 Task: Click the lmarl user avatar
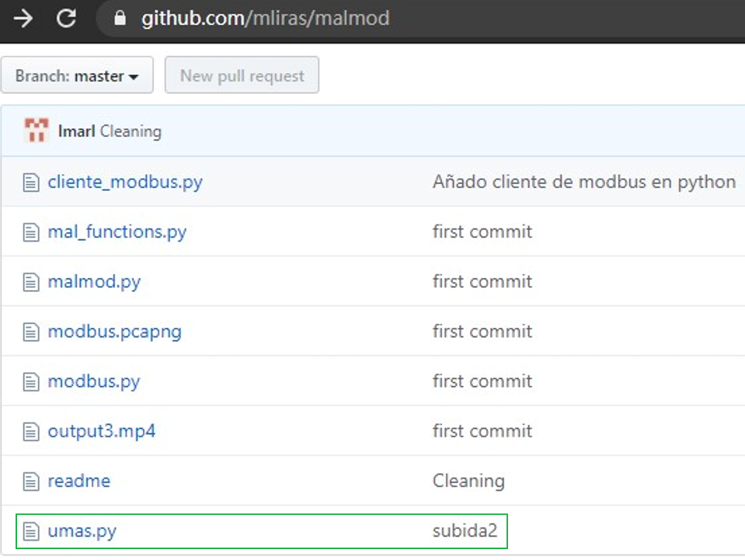pos(36,130)
